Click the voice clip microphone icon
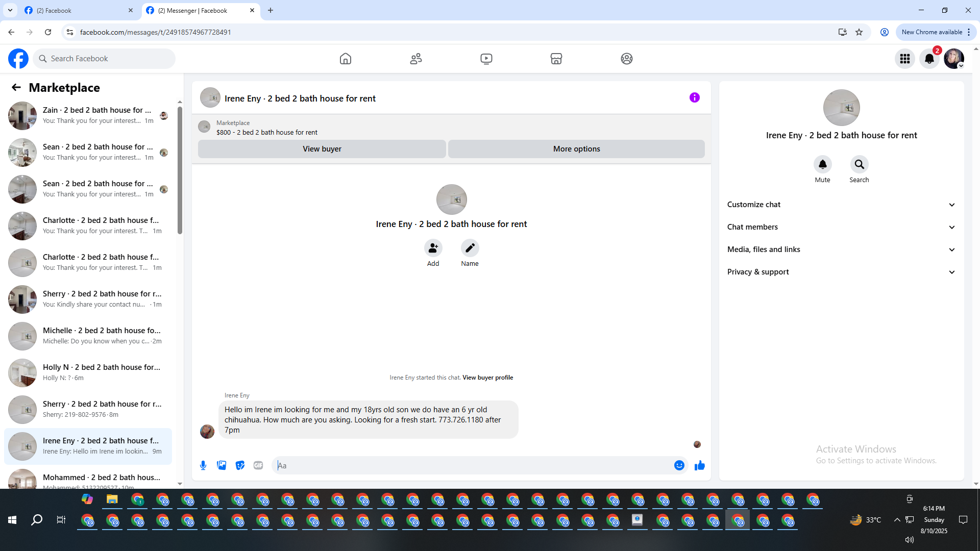Screen dimensions: 980x551 203,465
